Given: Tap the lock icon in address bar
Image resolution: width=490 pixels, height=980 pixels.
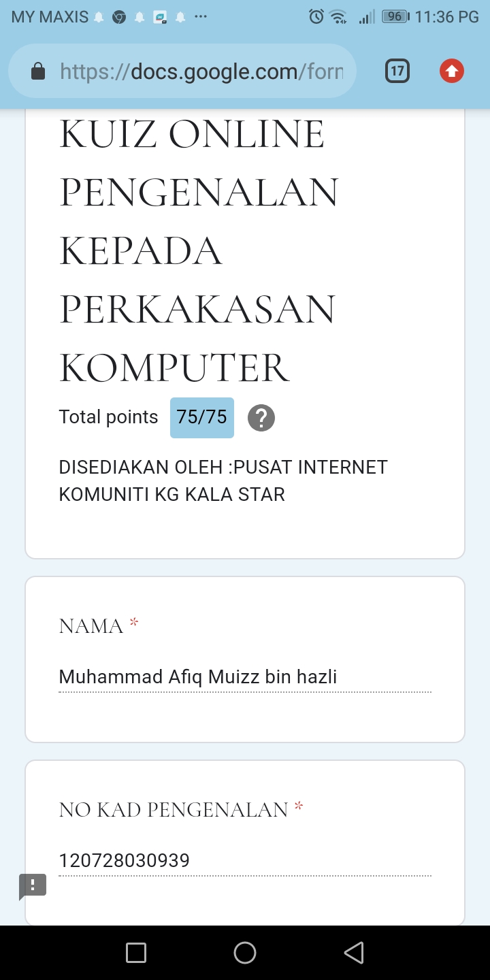Looking at the screenshot, I should coord(39,71).
